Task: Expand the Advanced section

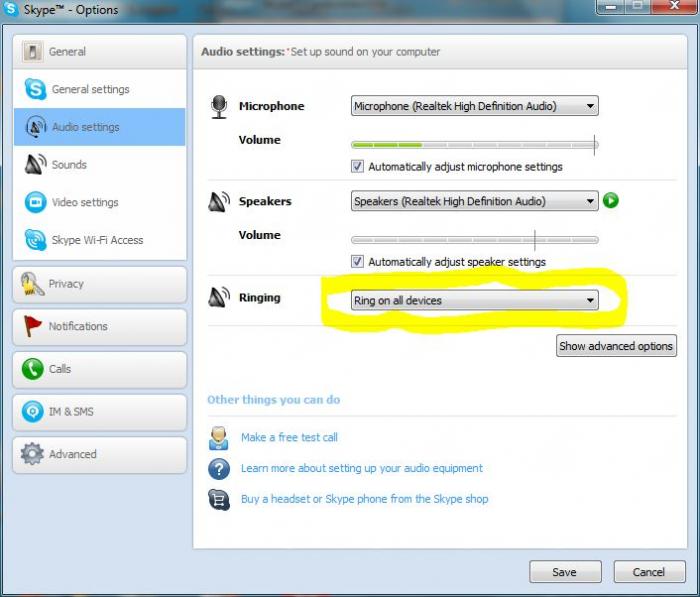Action: (100, 455)
